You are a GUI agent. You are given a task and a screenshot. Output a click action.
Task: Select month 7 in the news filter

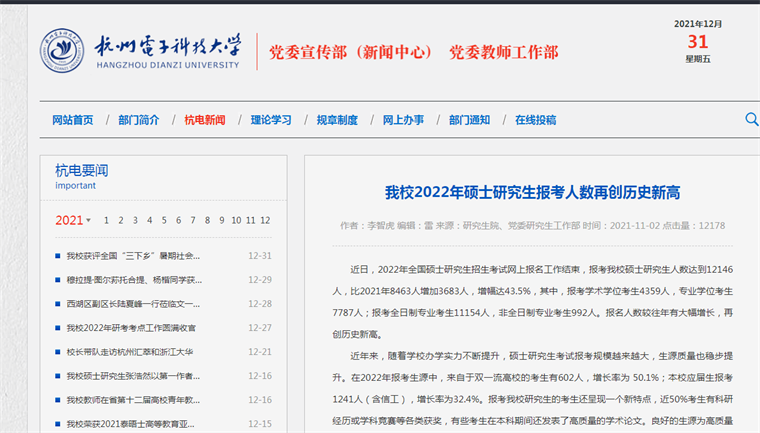(x=193, y=220)
